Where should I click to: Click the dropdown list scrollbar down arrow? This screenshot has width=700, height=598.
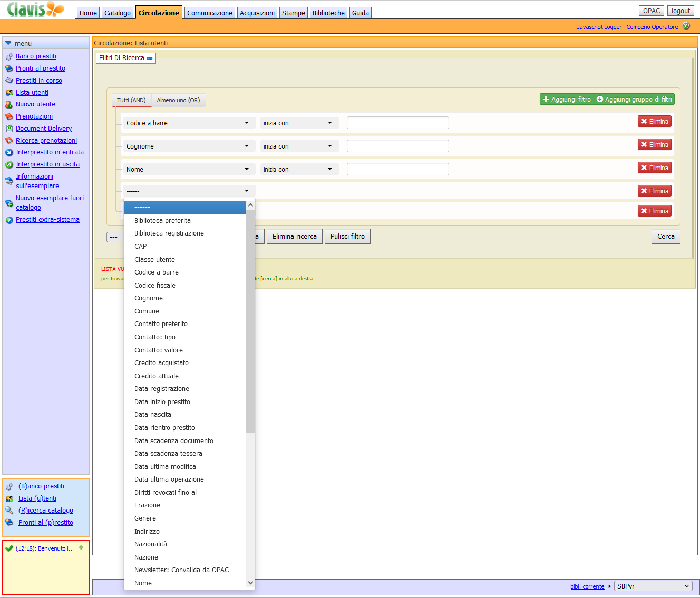click(251, 583)
